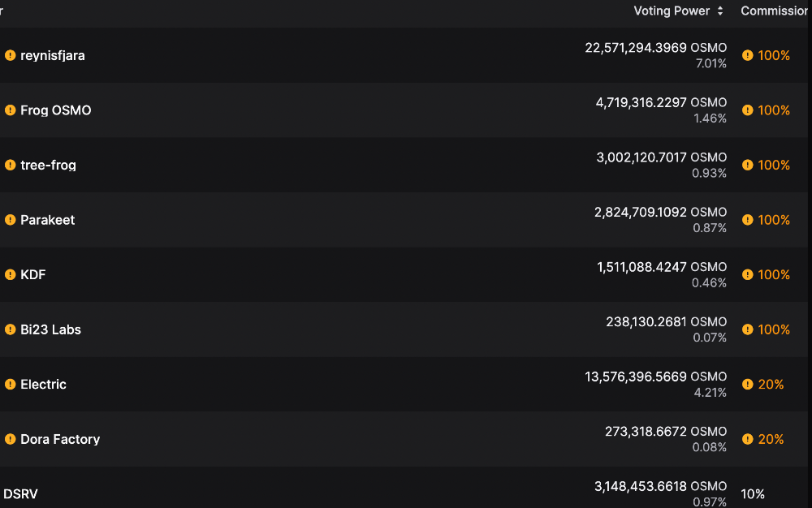This screenshot has width=812, height=508.
Task: Click the Voting Power column header
Action: [672, 11]
